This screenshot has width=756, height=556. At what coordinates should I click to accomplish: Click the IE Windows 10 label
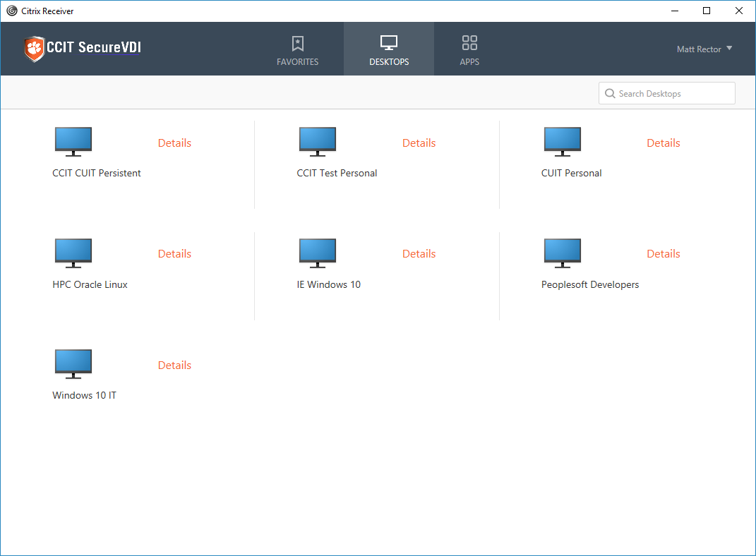328,284
